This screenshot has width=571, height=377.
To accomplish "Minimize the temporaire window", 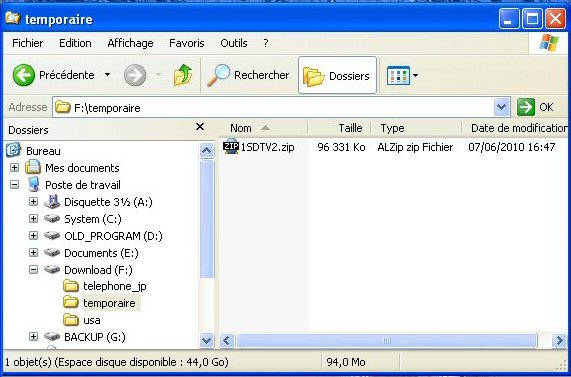I will click(509, 18).
